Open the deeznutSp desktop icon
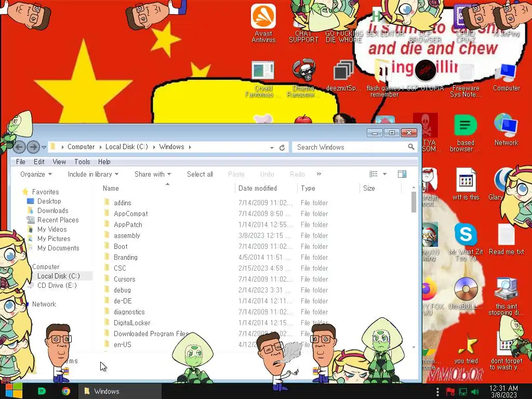The width and height of the screenshot is (532, 399). [x=343, y=75]
